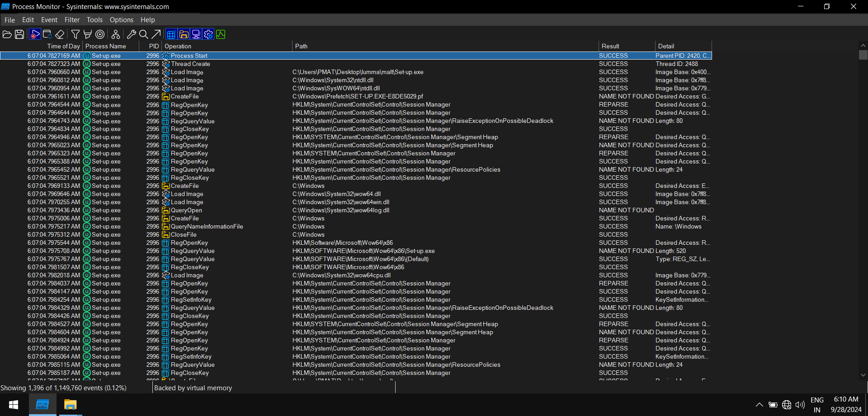Toggle Show Process and Thread Activity icon
Viewport: 868px width, 416px height.
[x=208, y=34]
